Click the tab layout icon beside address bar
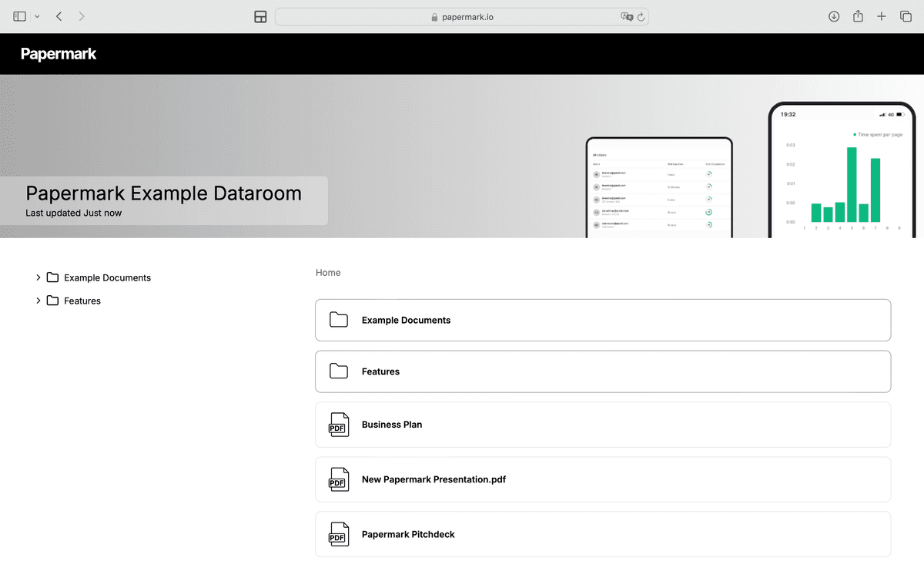 coord(260,17)
